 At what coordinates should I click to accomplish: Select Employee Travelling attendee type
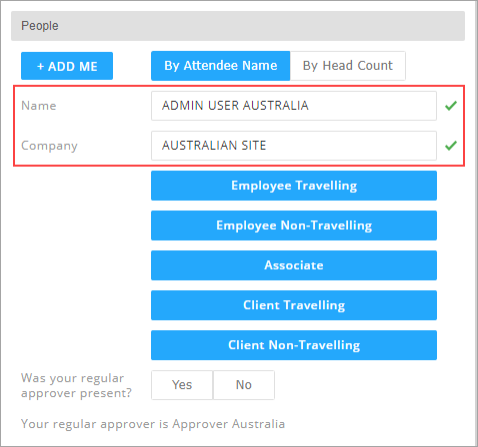tap(294, 186)
